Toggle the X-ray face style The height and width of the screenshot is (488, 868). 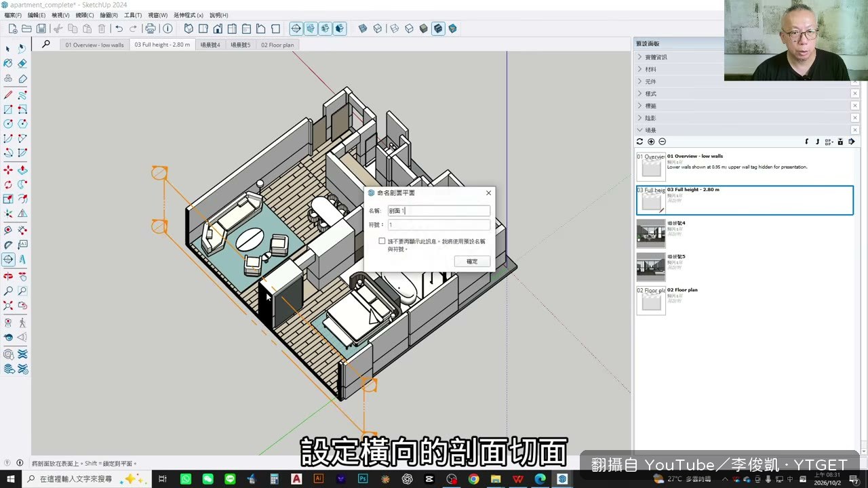click(x=363, y=28)
